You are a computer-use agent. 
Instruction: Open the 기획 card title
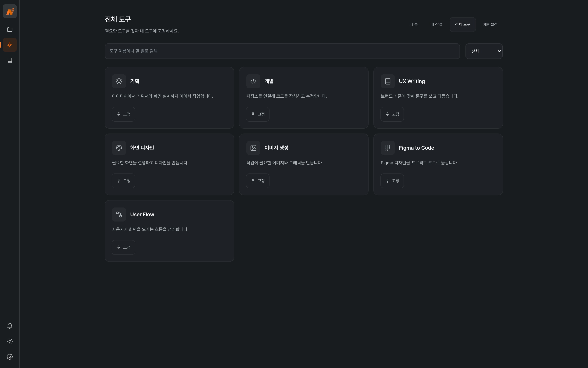(135, 81)
